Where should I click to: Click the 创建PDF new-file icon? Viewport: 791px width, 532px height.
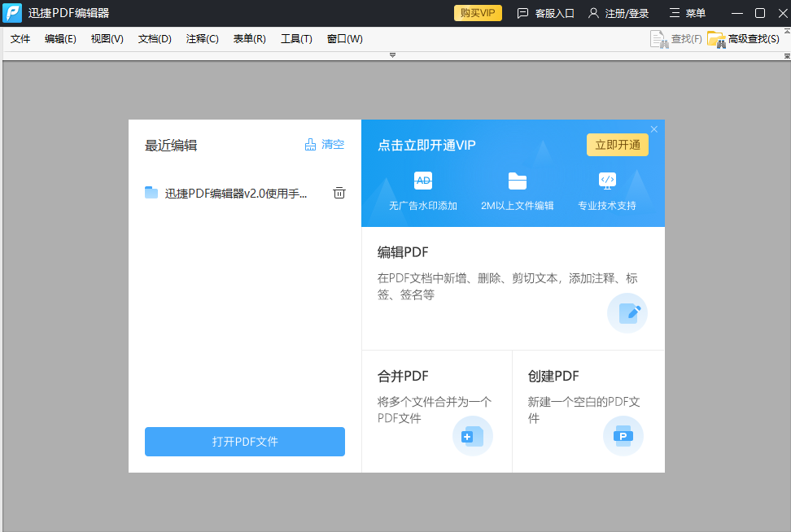pyautogui.click(x=623, y=436)
